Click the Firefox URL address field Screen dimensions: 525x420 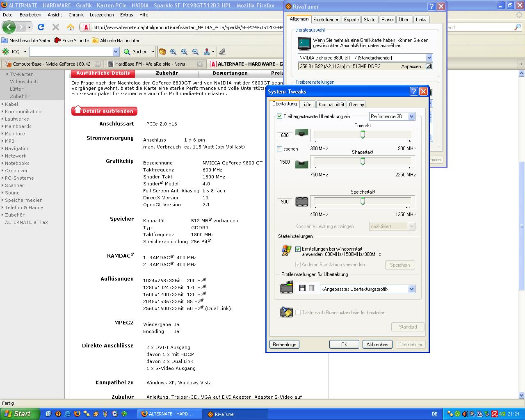(x=187, y=27)
